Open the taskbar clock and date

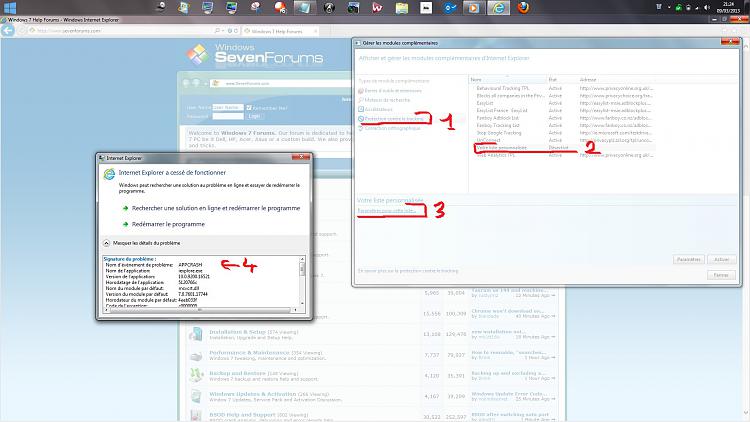tap(728, 7)
